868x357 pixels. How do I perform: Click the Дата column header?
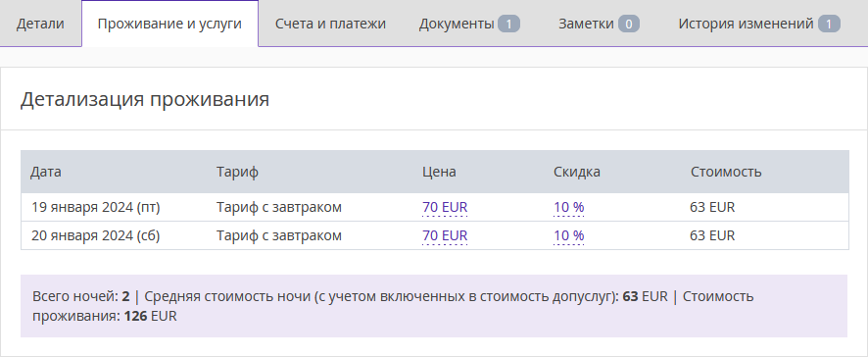click(x=46, y=172)
